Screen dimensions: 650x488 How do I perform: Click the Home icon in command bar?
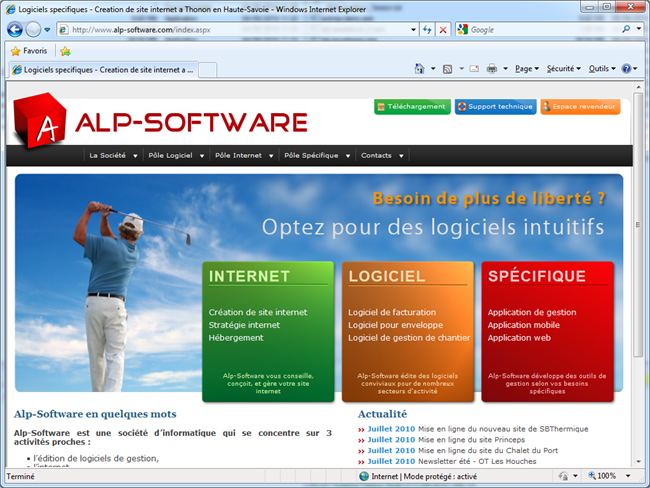coord(421,69)
